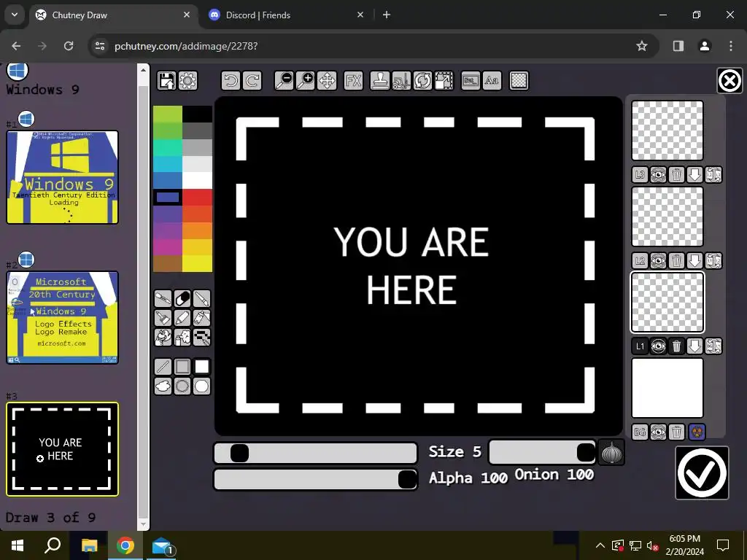Click the save/upload floppy disk icon
Image resolution: width=747 pixels, height=560 pixels.
166,80
